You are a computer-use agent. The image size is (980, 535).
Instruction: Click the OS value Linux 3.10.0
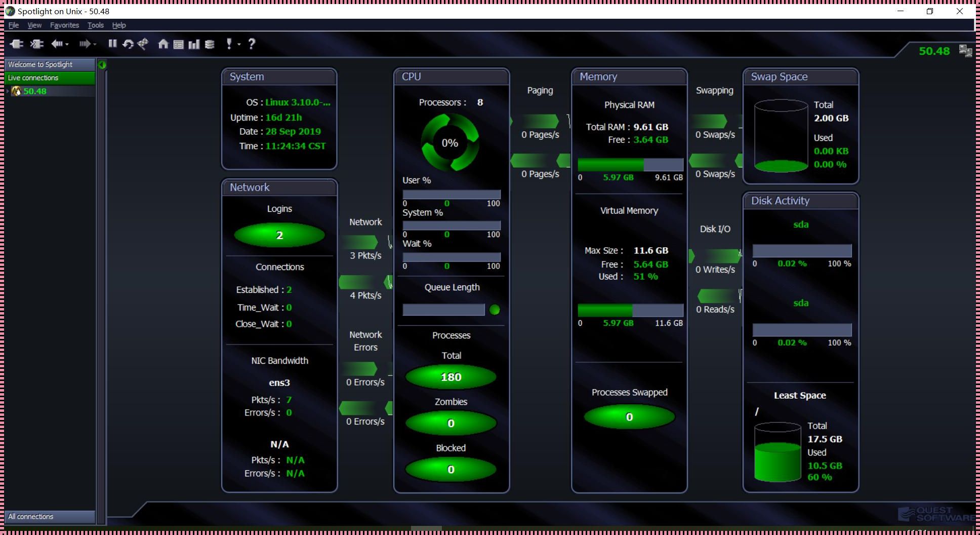(x=298, y=102)
